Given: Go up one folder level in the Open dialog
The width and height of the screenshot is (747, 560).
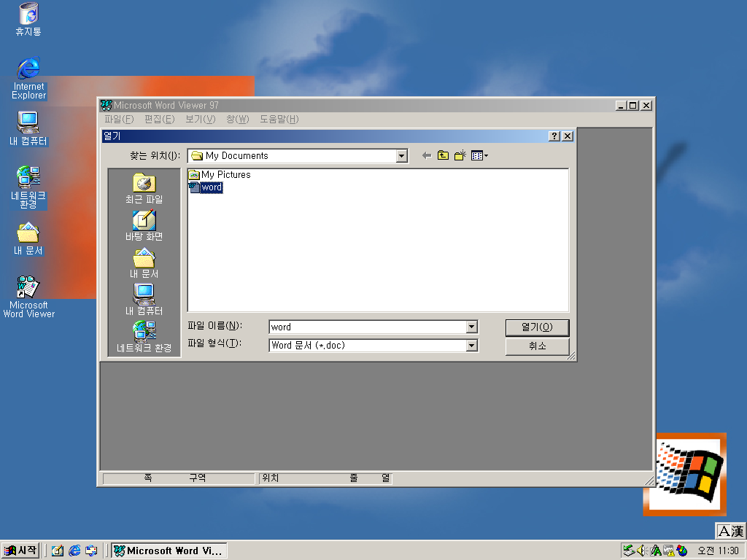Looking at the screenshot, I should pos(443,155).
